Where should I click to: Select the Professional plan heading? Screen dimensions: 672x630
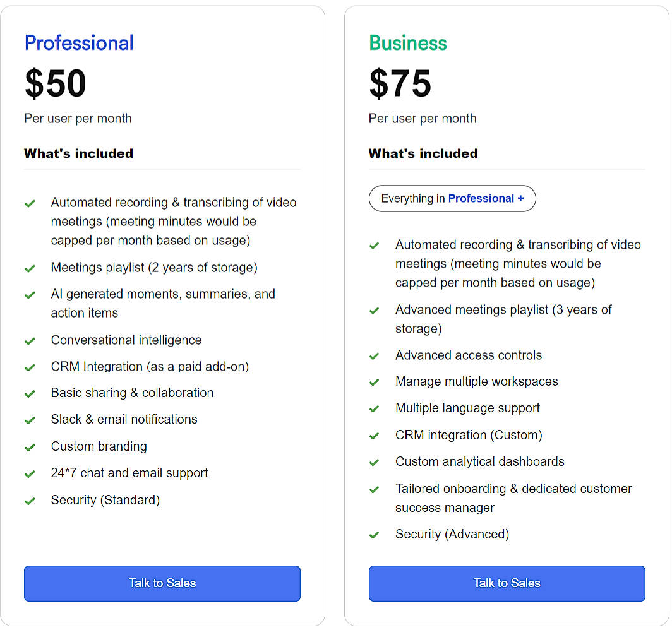coord(78,43)
